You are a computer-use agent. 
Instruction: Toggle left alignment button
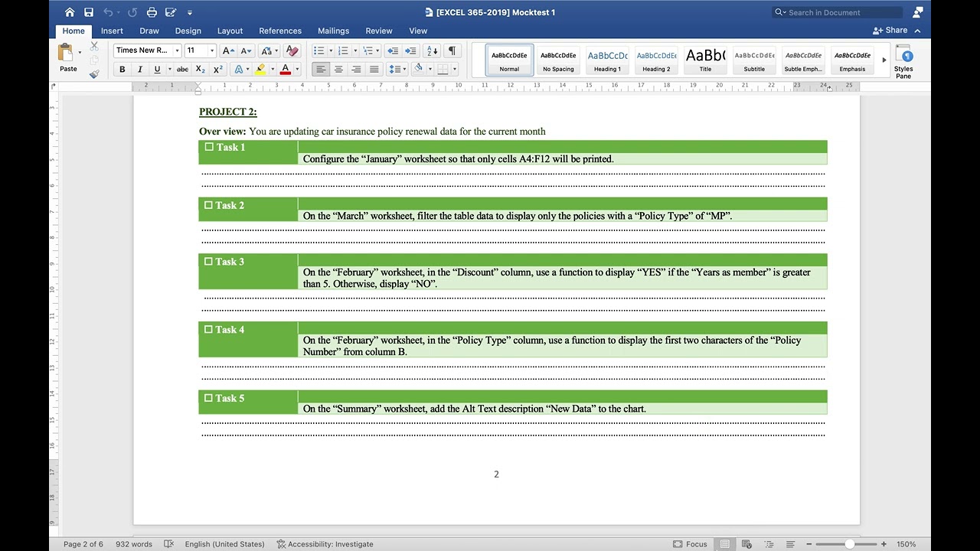point(320,69)
